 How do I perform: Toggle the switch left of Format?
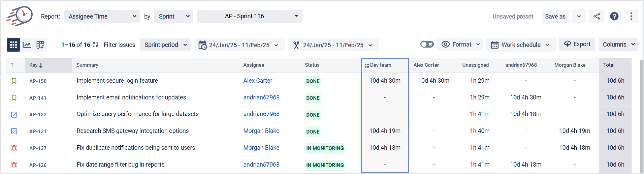point(427,45)
